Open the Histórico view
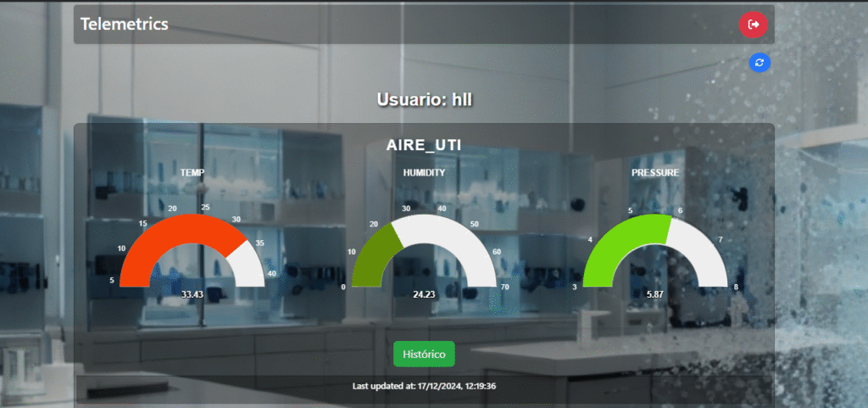868x408 pixels. 424,353
